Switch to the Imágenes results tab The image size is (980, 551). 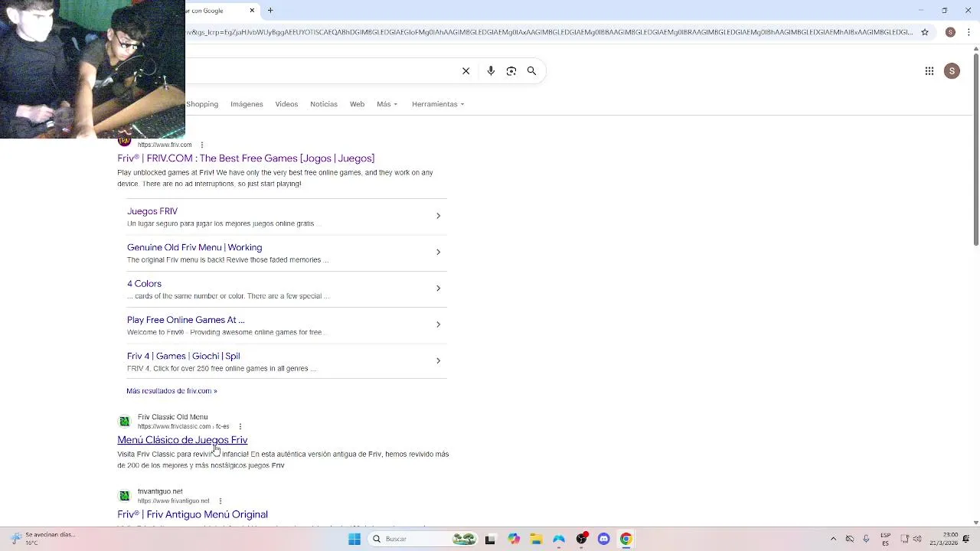(247, 104)
